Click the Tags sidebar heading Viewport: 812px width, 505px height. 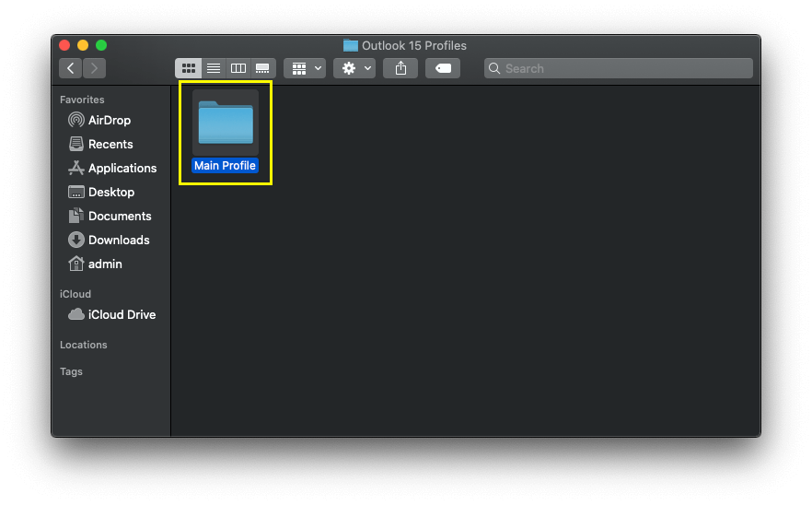71,371
